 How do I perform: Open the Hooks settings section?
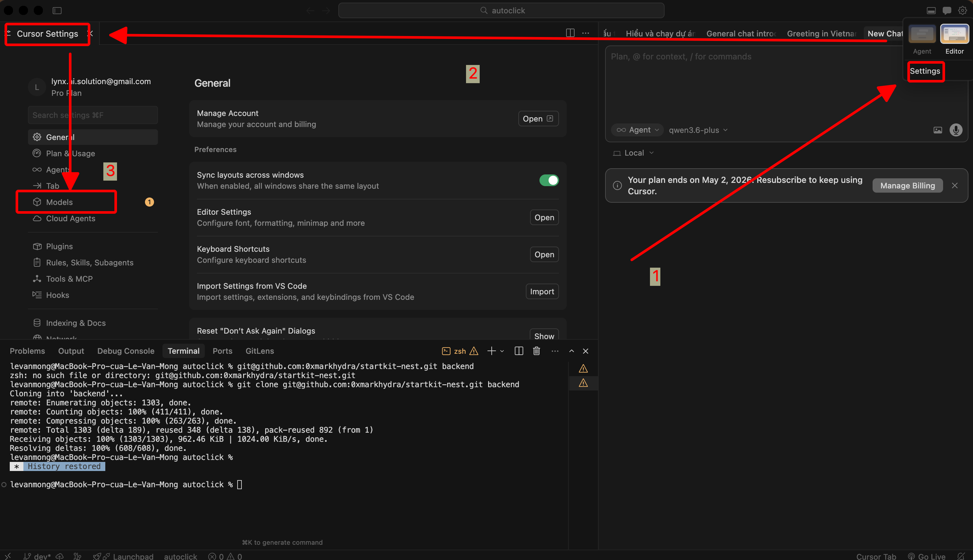click(x=93, y=295)
